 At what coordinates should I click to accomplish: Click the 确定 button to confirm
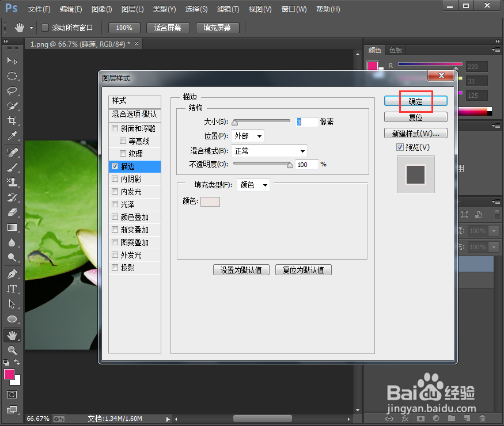coord(415,101)
